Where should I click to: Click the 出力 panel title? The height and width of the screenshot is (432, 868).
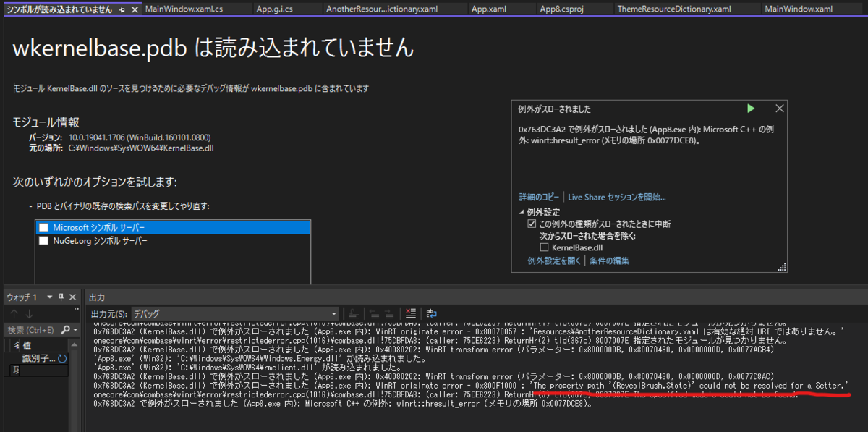97,297
